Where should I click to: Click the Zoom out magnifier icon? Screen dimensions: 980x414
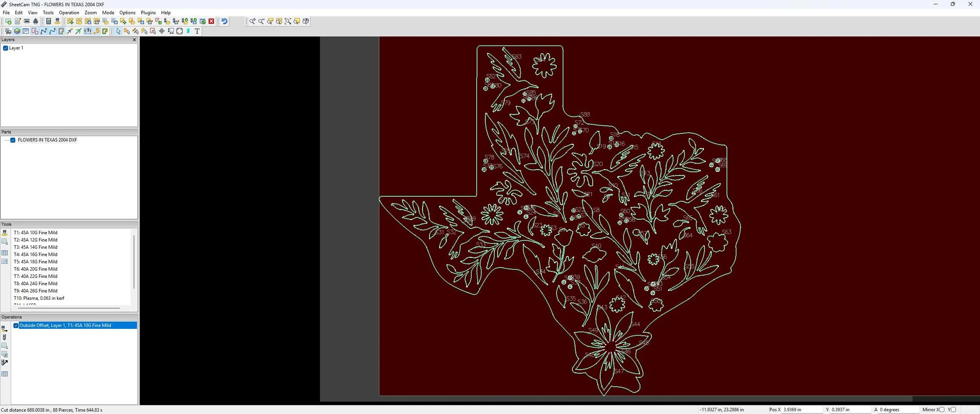pyautogui.click(x=261, y=21)
